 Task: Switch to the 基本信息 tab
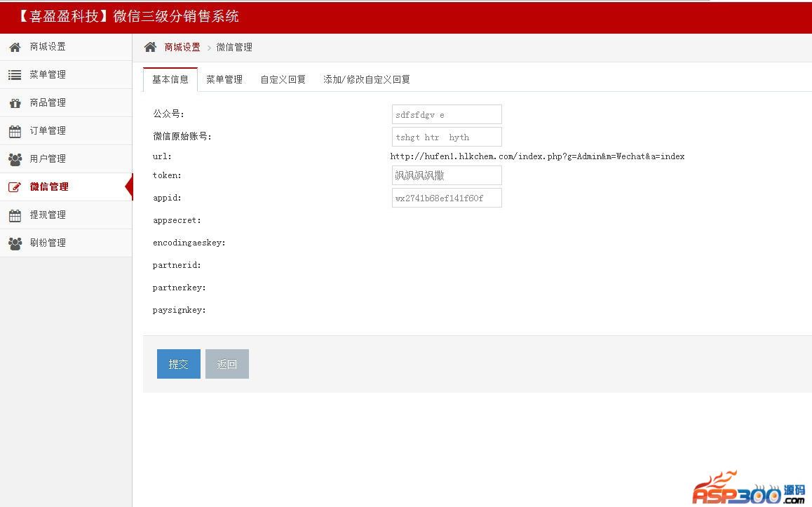[x=170, y=79]
